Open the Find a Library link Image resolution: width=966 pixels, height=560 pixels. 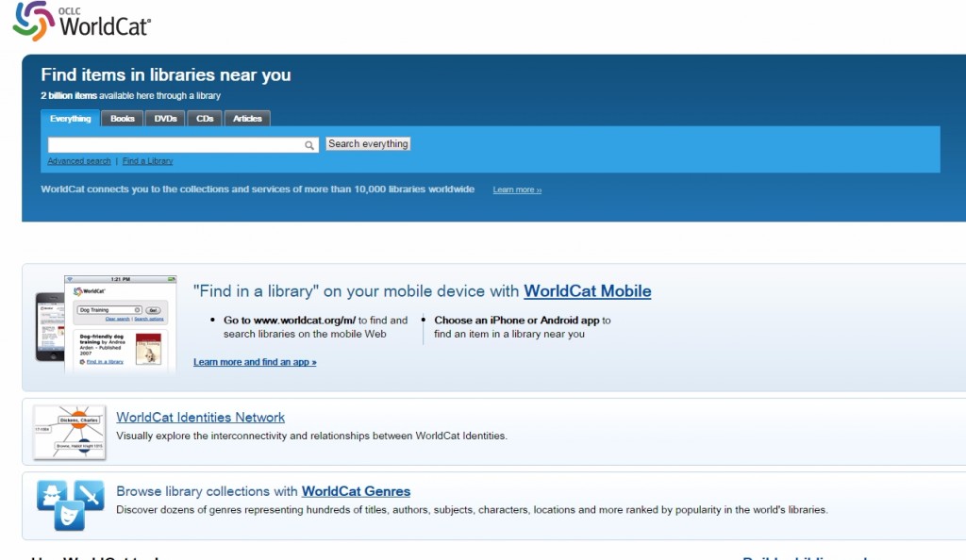click(148, 161)
